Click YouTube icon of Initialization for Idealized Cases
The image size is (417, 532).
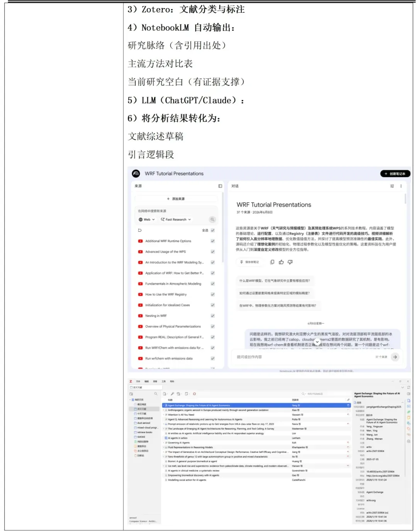point(140,305)
